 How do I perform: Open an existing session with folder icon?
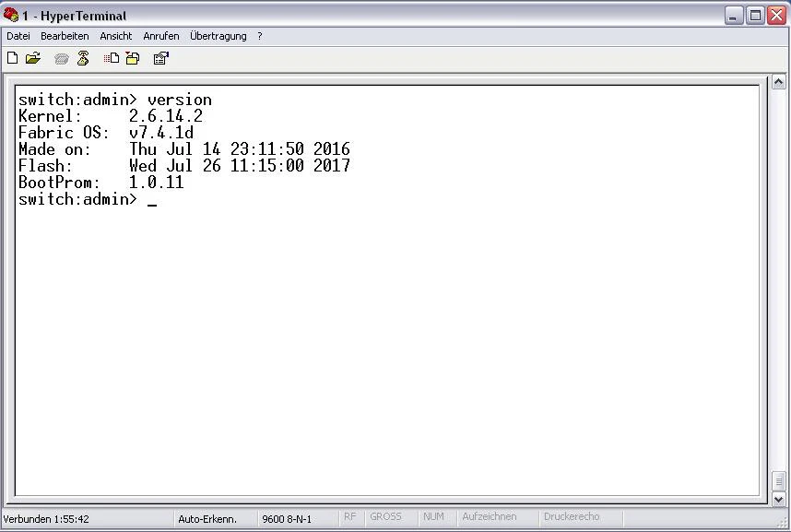33,59
